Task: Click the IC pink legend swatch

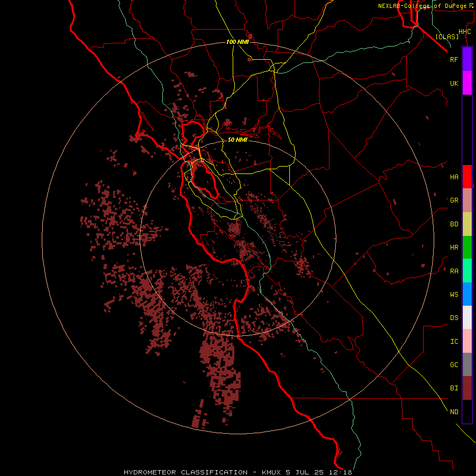Action: pos(467,341)
